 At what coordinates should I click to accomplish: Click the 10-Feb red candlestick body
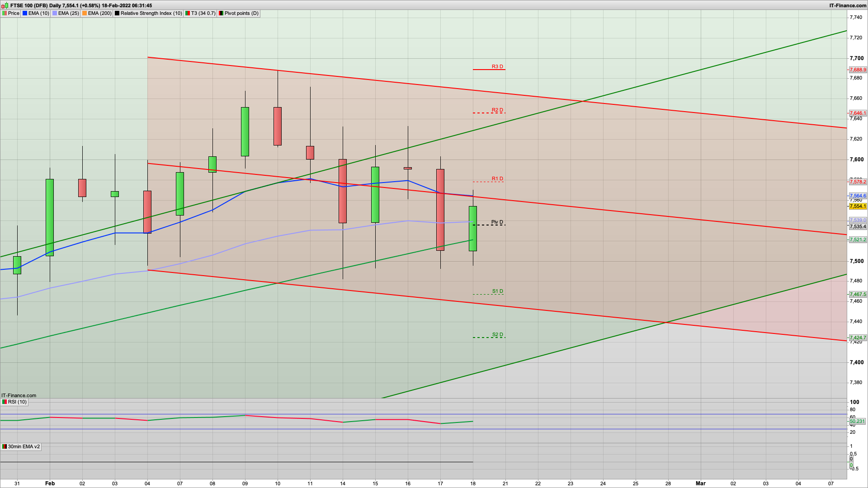(278, 126)
